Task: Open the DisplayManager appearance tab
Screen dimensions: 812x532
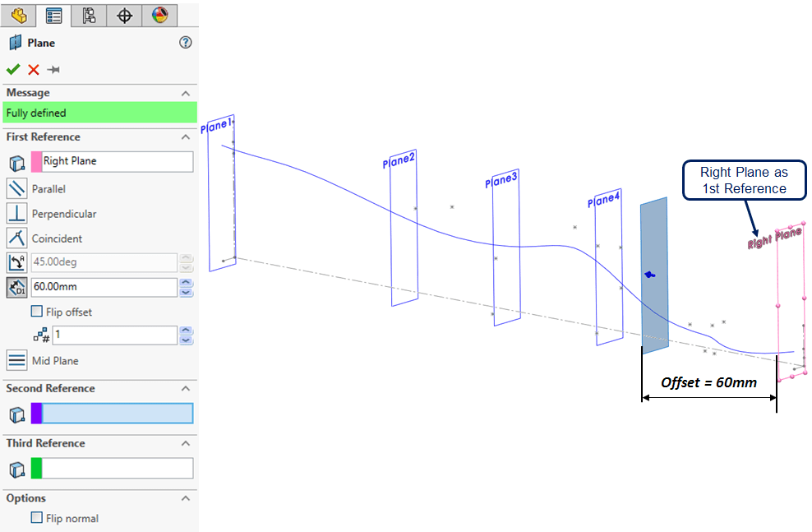Action: (159, 15)
